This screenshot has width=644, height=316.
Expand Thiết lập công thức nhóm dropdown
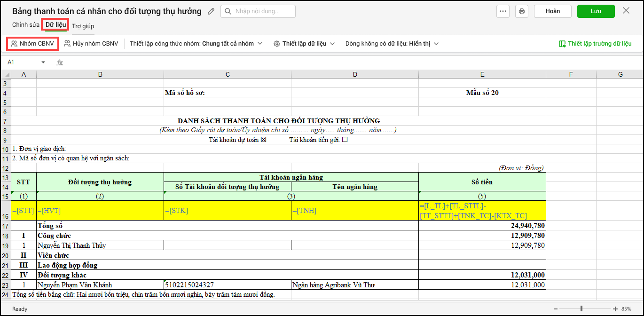pos(196,44)
